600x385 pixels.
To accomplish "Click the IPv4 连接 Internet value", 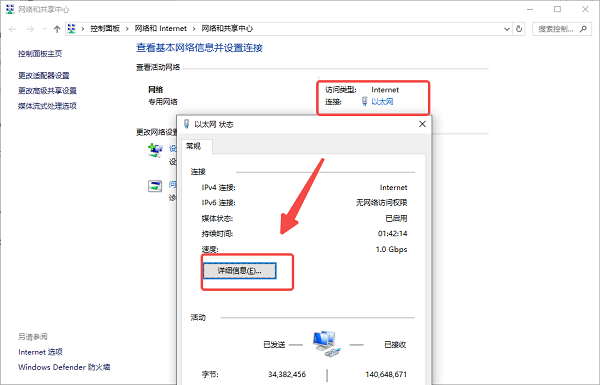I will tap(393, 188).
